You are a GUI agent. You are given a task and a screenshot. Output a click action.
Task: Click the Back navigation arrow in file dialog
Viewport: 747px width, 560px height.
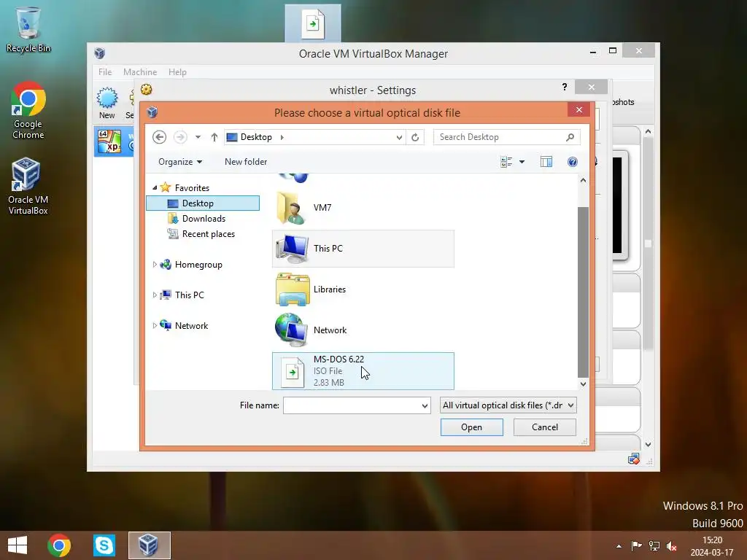(x=159, y=137)
